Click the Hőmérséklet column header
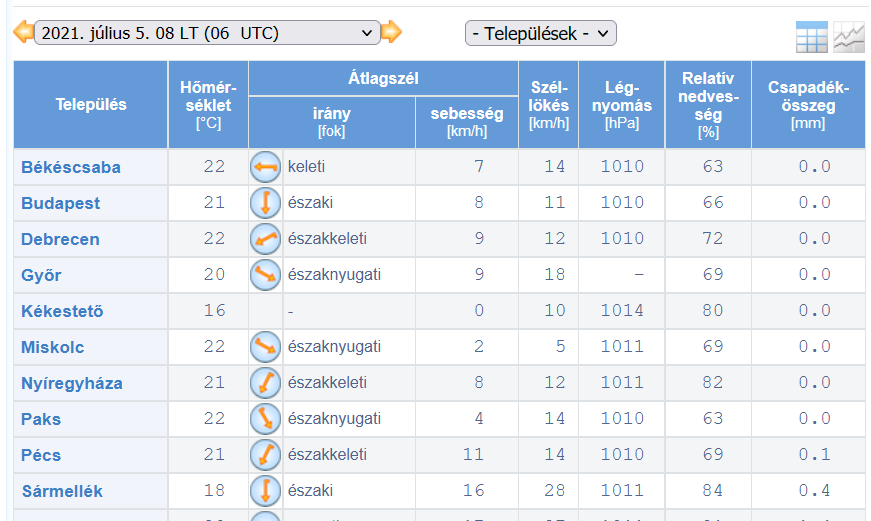The height and width of the screenshot is (521, 871). pos(208,105)
